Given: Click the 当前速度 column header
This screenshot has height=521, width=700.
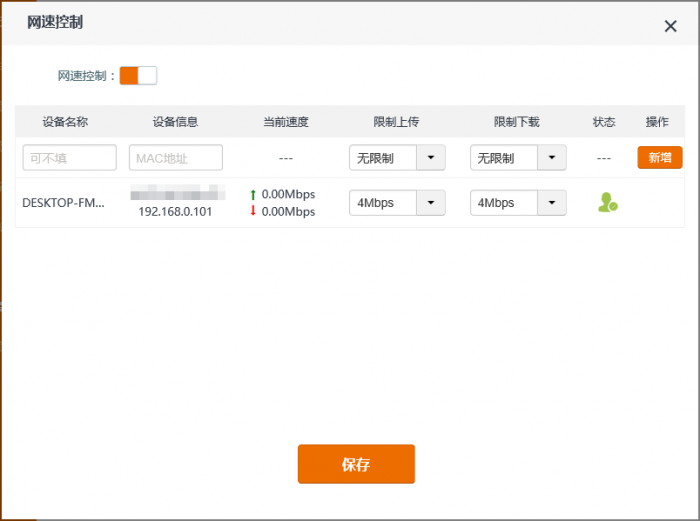Looking at the screenshot, I should [x=285, y=122].
